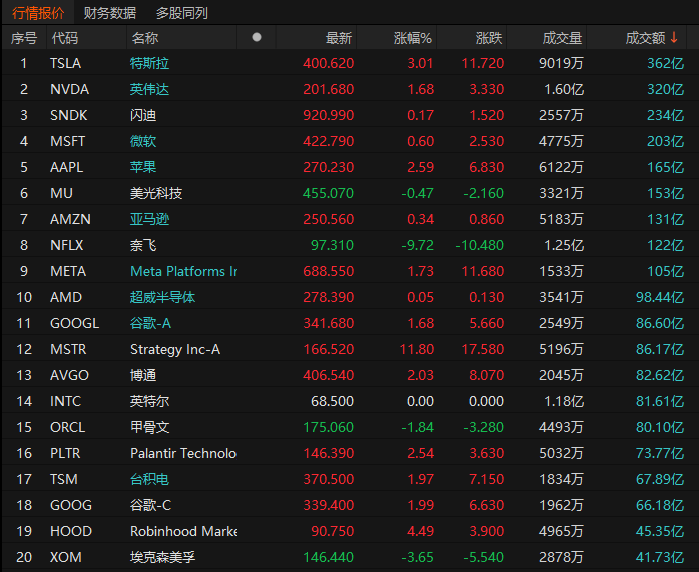Click the descending sort arrow on 成交额
The height and width of the screenshot is (572, 699).
pos(674,38)
